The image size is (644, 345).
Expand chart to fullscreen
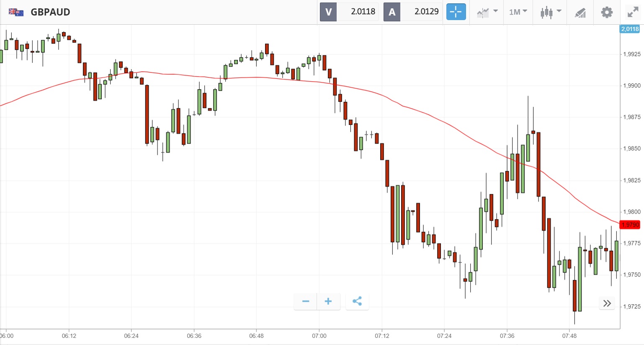(632, 12)
